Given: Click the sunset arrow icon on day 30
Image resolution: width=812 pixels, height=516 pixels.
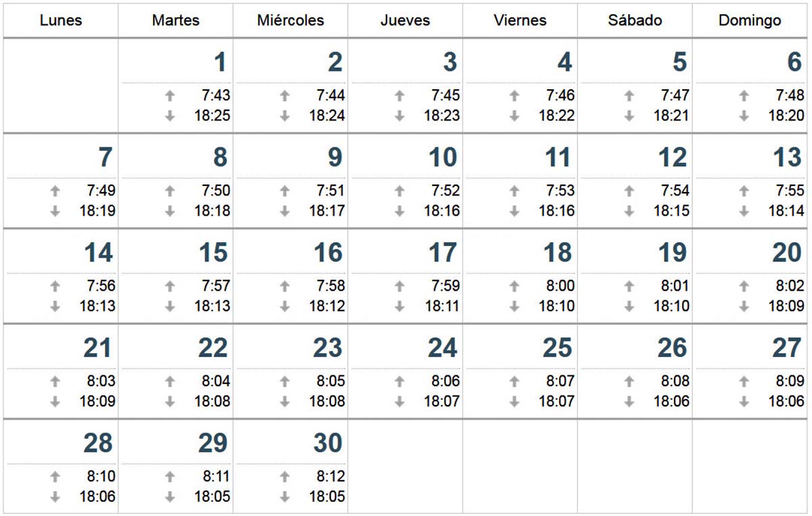Looking at the screenshot, I should [x=285, y=497].
